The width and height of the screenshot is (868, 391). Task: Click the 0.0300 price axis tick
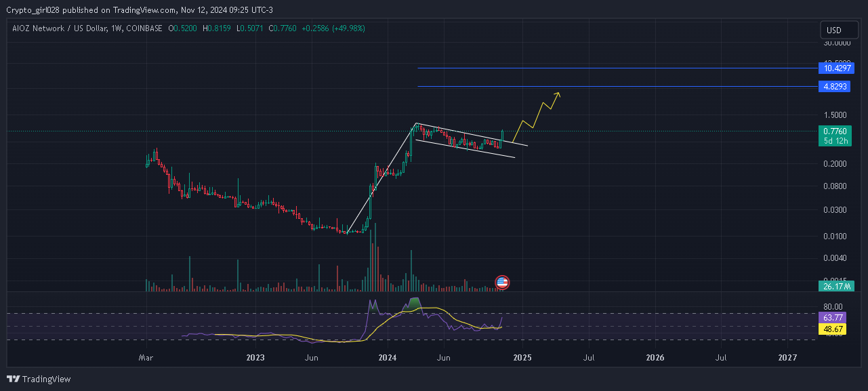[x=836, y=209]
